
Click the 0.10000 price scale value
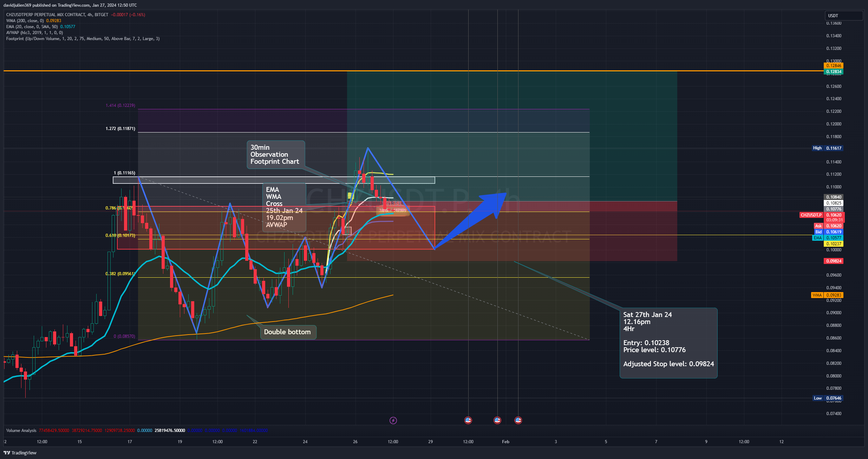click(x=833, y=250)
